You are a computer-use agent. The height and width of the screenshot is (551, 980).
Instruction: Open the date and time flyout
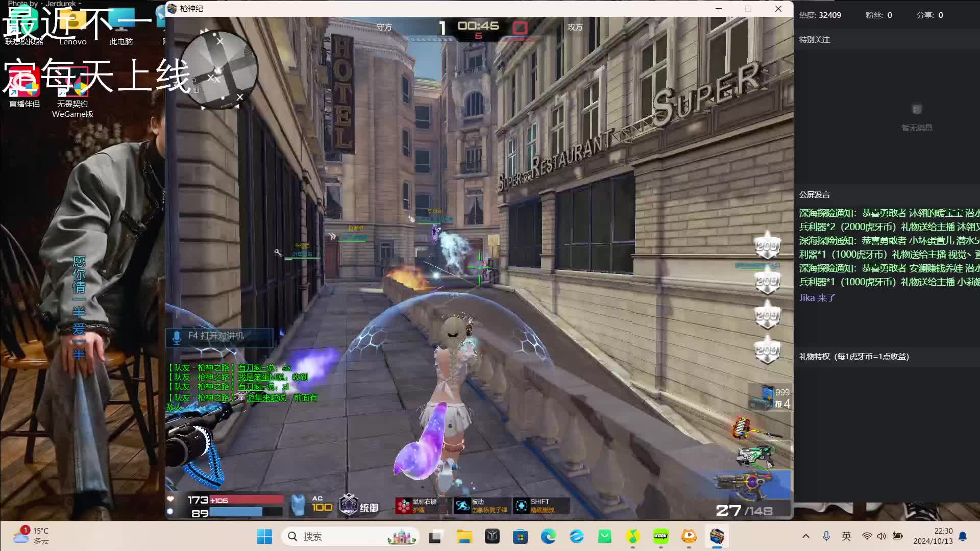933,536
